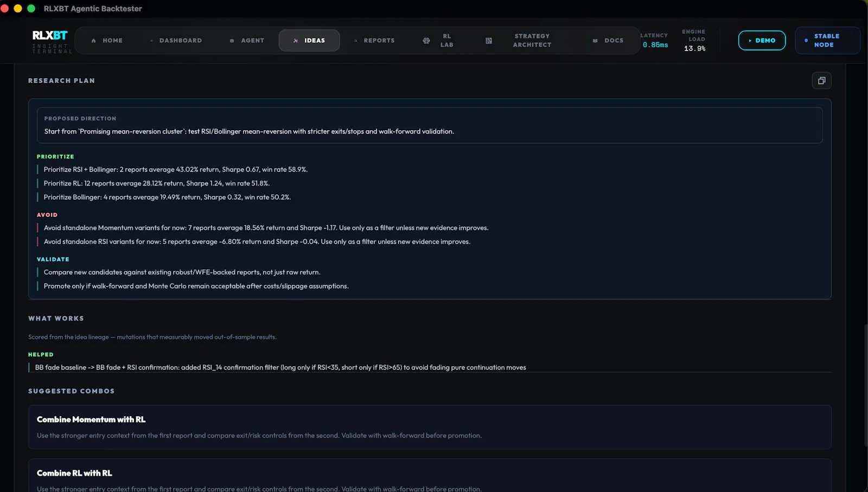This screenshot has height=492, width=868.
Task: Go to the Dashboard tab
Action: tap(176, 41)
